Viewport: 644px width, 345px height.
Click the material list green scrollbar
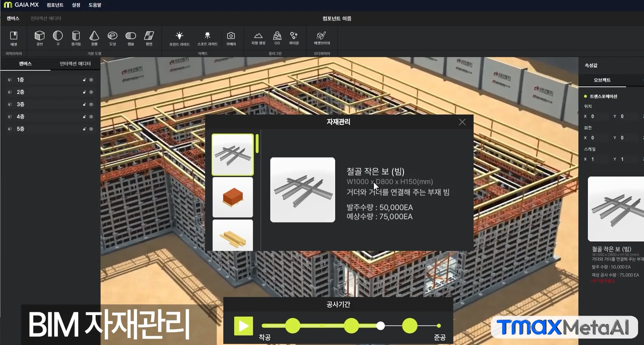tap(257, 144)
